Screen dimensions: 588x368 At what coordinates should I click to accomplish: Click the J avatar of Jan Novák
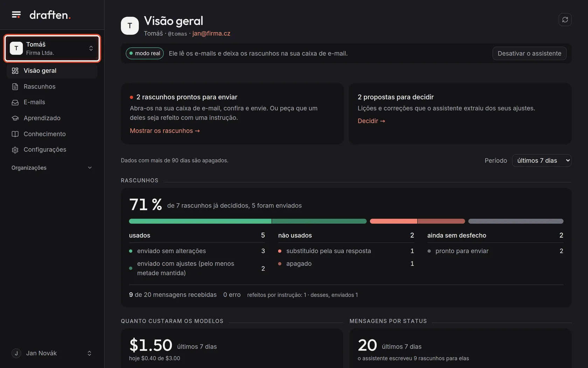tap(16, 353)
